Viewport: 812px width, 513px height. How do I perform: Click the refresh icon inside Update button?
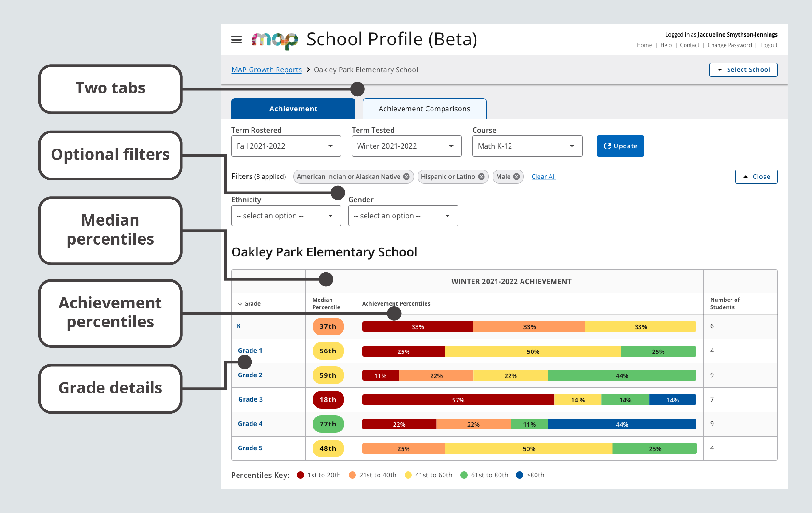(x=607, y=146)
